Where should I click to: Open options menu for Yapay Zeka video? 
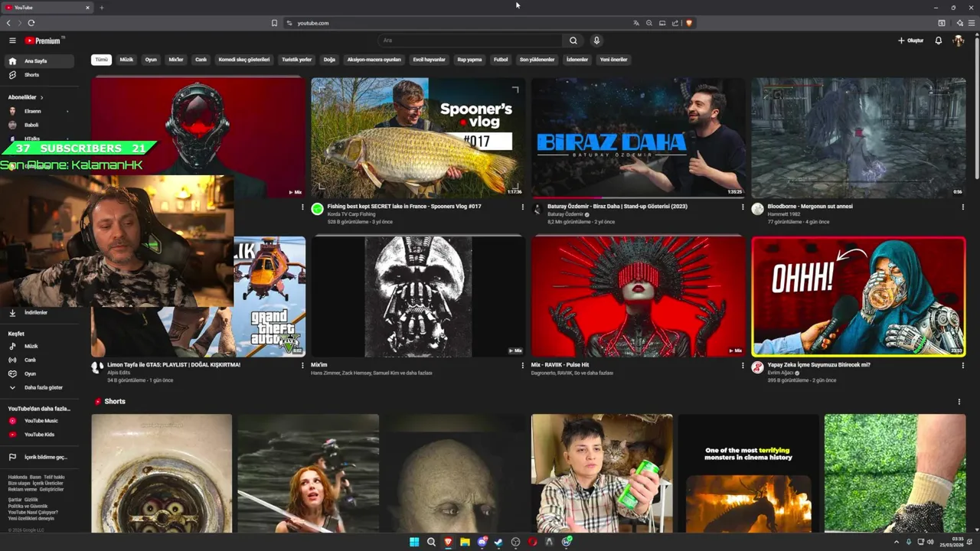(x=962, y=365)
